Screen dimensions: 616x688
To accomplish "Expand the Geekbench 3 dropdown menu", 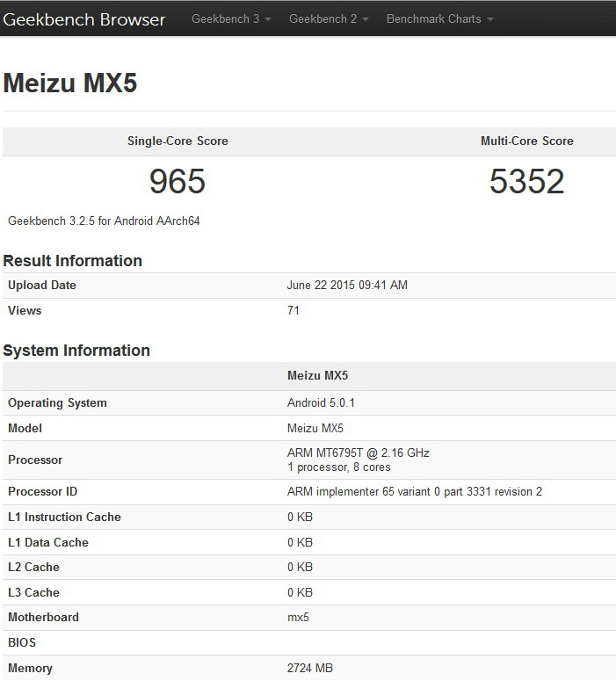I will click(x=230, y=19).
